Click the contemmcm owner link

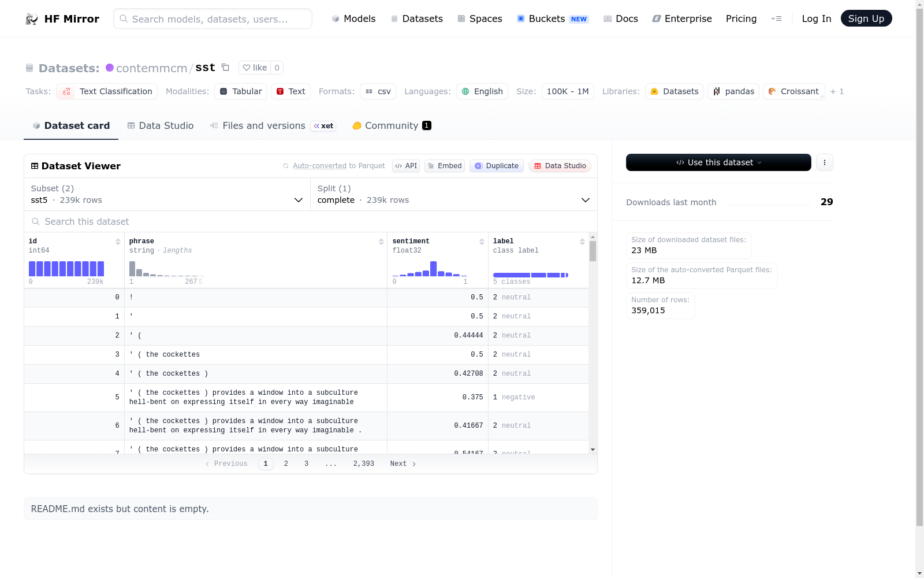click(151, 68)
